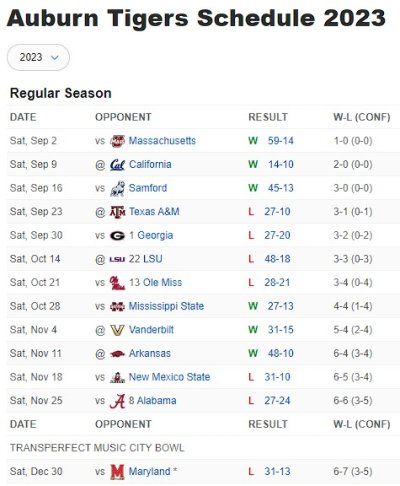The image size is (400, 486).
Task: Click the LSU team logo
Action: point(117,259)
